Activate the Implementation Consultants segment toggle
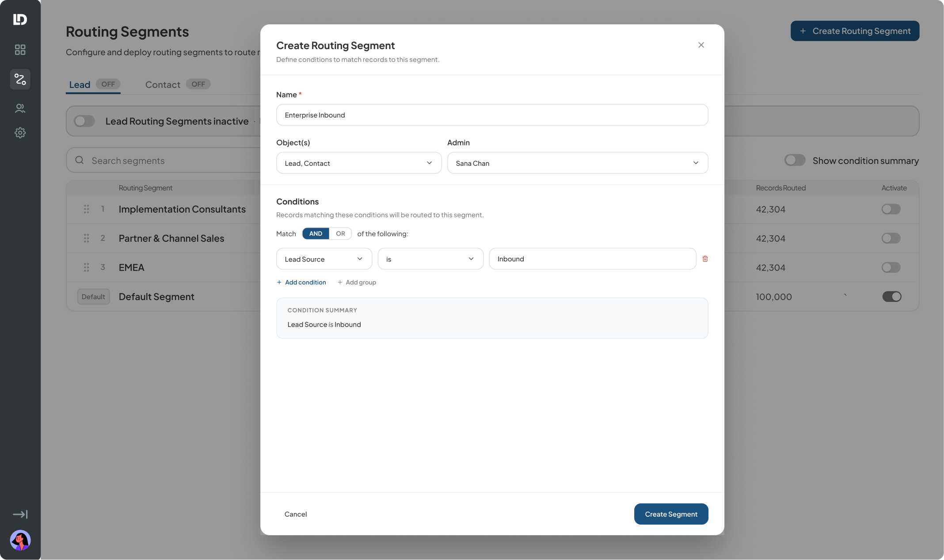The width and height of the screenshot is (944, 560). (891, 209)
